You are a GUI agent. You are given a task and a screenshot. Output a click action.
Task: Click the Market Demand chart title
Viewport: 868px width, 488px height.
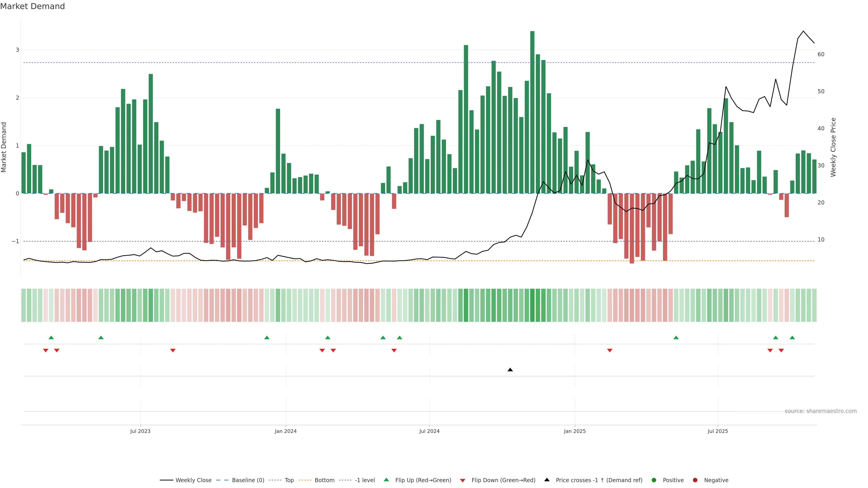pyautogui.click(x=32, y=6)
